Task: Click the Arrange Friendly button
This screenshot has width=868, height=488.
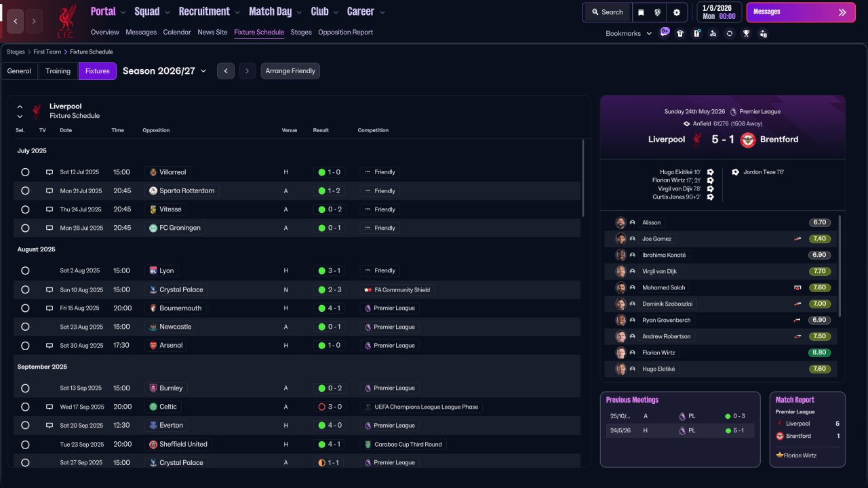Action: click(x=290, y=71)
